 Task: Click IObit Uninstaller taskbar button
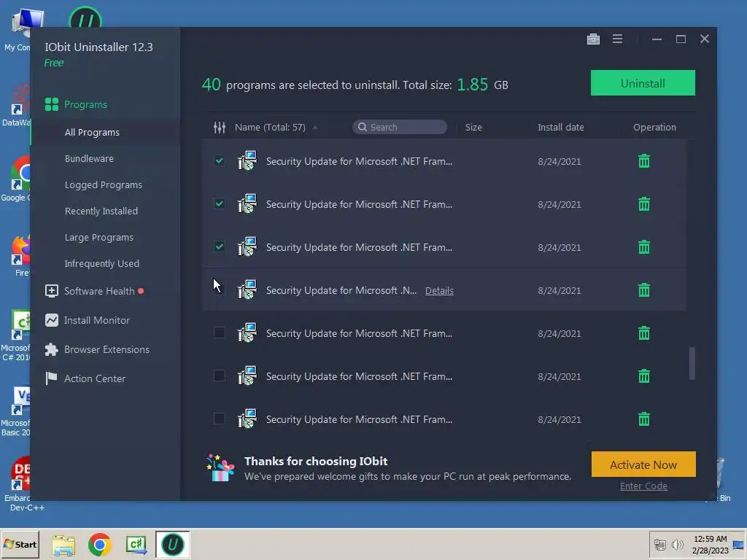point(172,544)
